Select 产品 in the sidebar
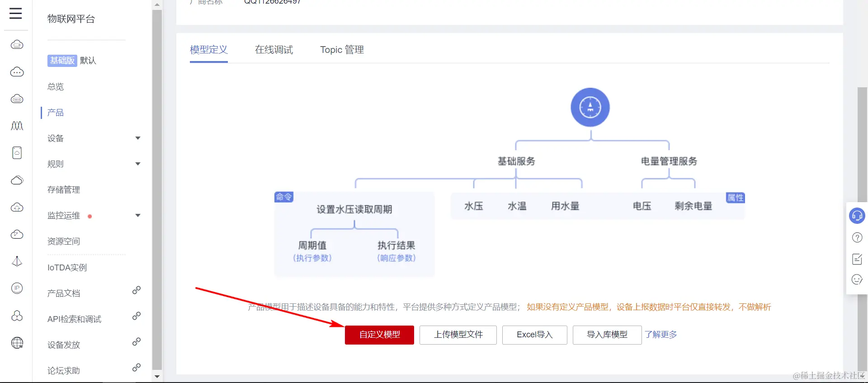This screenshot has height=383, width=868. click(x=56, y=112)
